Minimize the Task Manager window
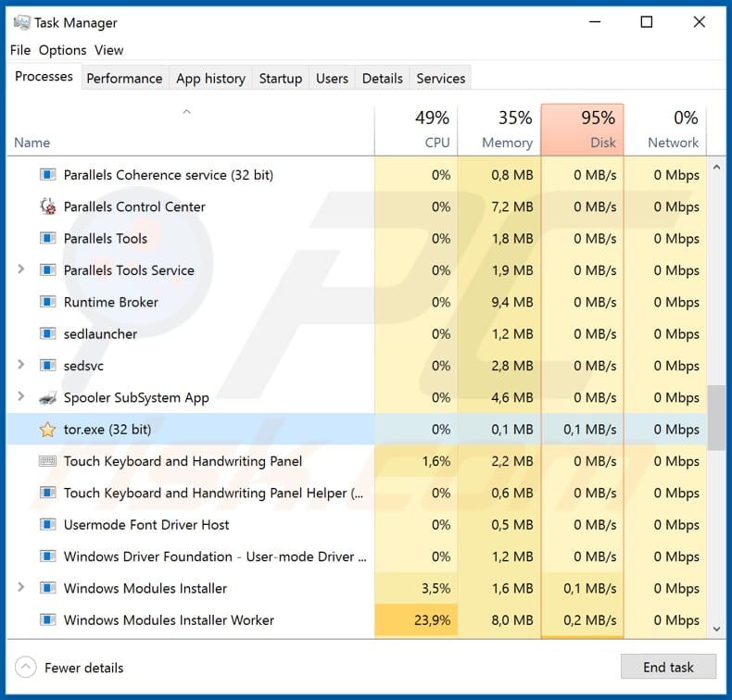This screenshot has width=732, height=700. pyautogui.click(x=595, y=22)
